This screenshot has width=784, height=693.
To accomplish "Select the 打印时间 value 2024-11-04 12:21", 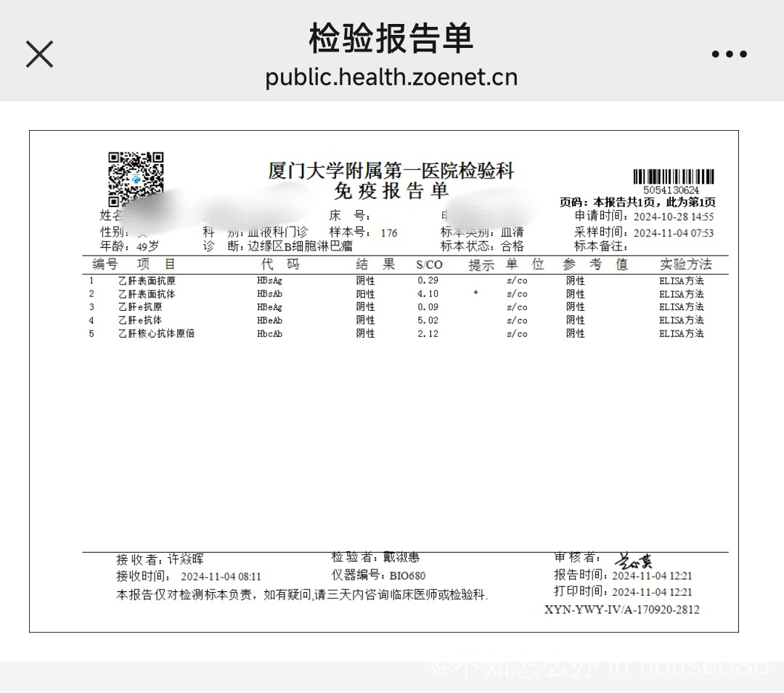I will click(x=652, y=593).
